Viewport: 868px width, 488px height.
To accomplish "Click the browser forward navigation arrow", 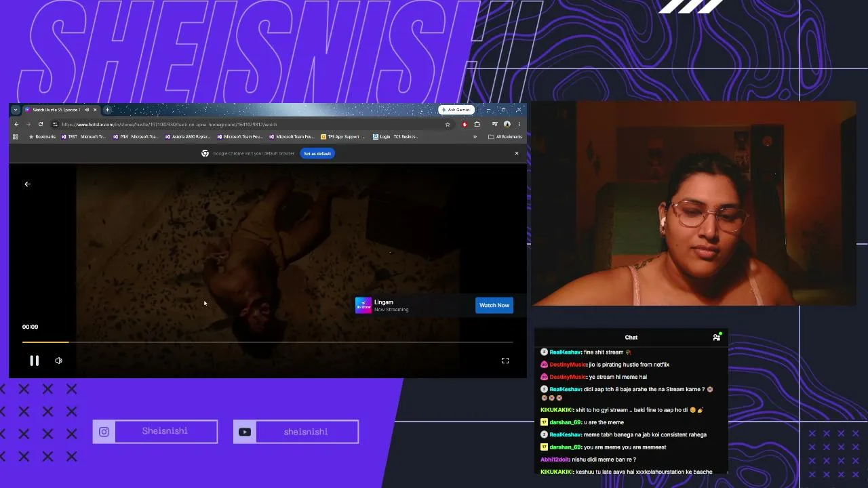I will tap(28, 124).
